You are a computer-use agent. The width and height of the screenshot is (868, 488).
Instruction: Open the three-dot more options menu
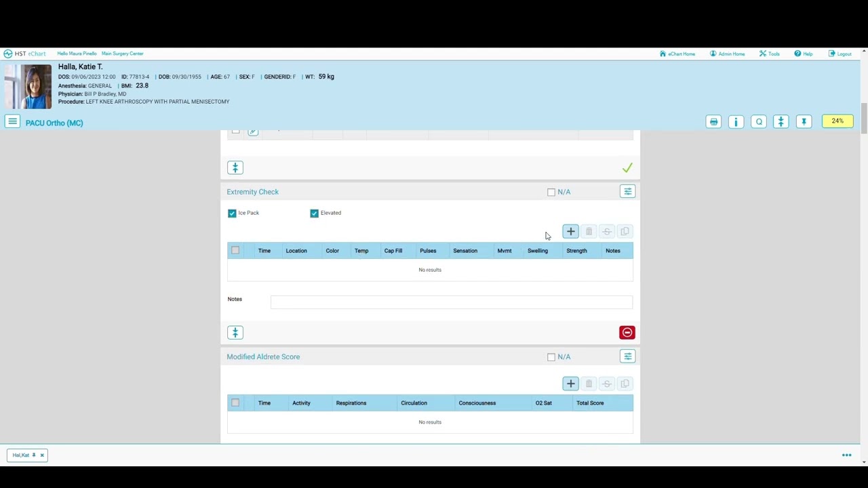click(x=846, y=455)
